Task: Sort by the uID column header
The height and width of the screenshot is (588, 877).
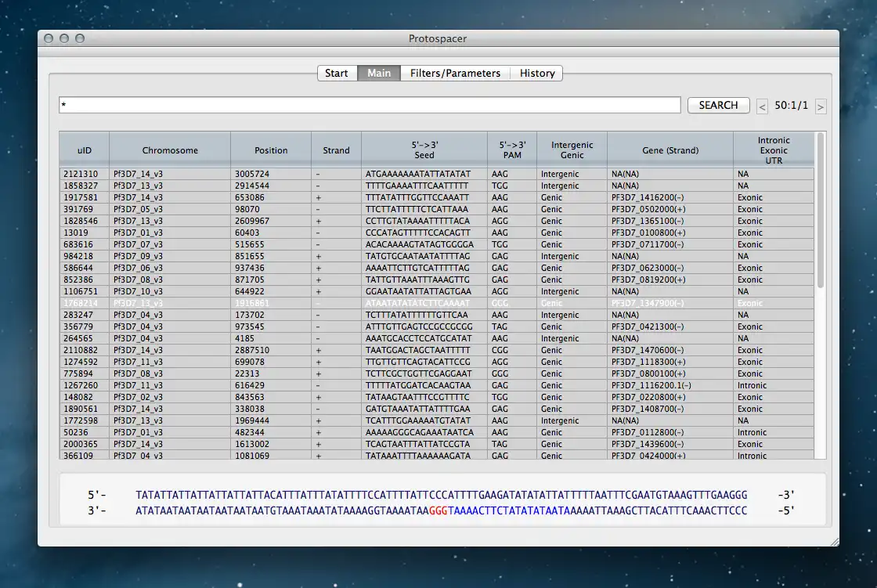Action: (85, 150)
